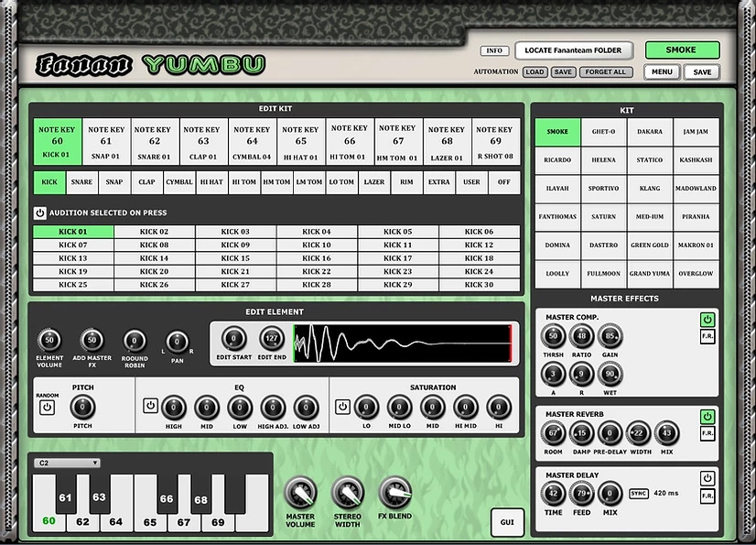Click the Master Reverb Width knob
Screen dimensions: 756x545
[x=638, y=433]
